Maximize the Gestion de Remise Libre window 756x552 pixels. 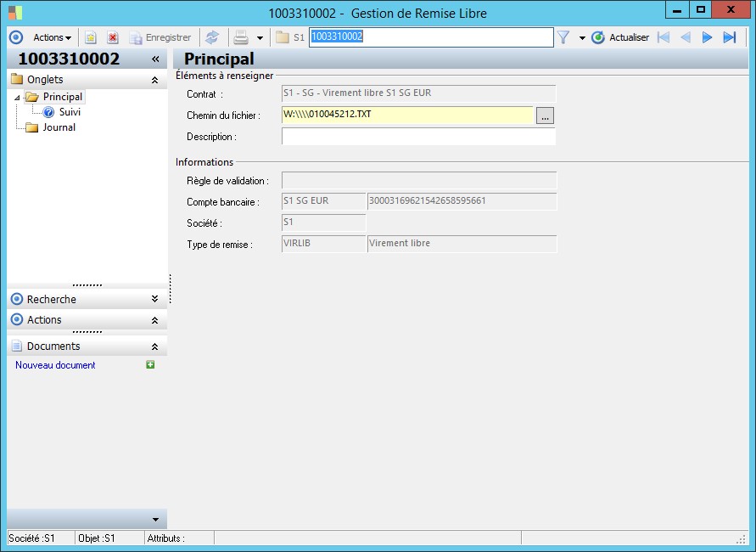701,9
